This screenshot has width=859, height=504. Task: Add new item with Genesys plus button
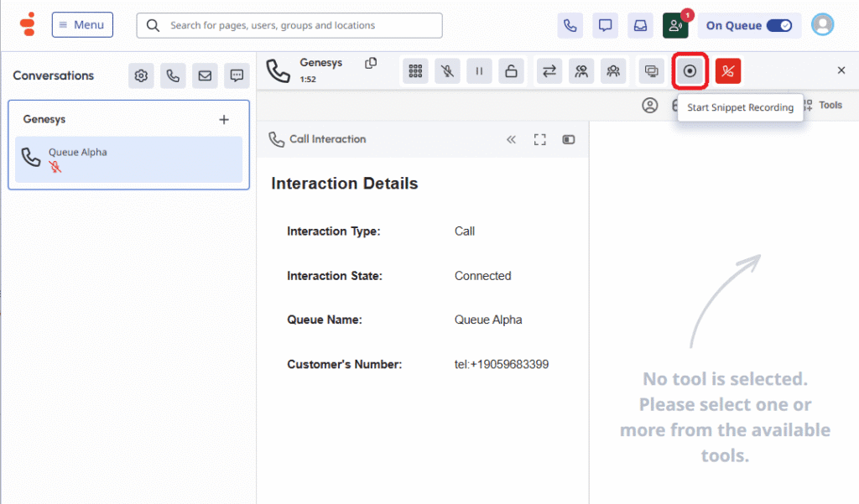pos(224,120)
